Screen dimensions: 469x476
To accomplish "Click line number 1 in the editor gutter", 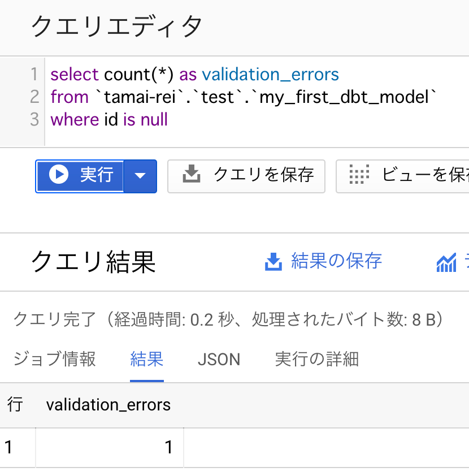I will [35, 74].
